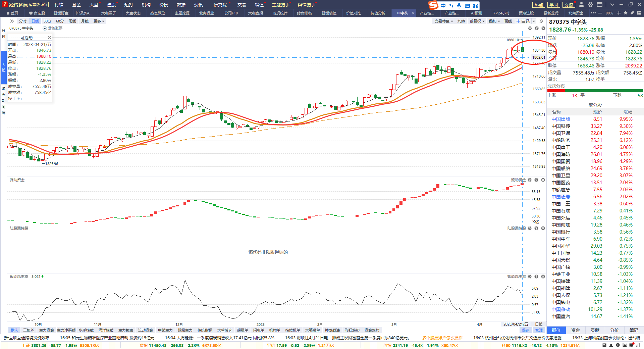
Task: Switch to the 智能盯盘 tab
Action: tap(61, 13)
